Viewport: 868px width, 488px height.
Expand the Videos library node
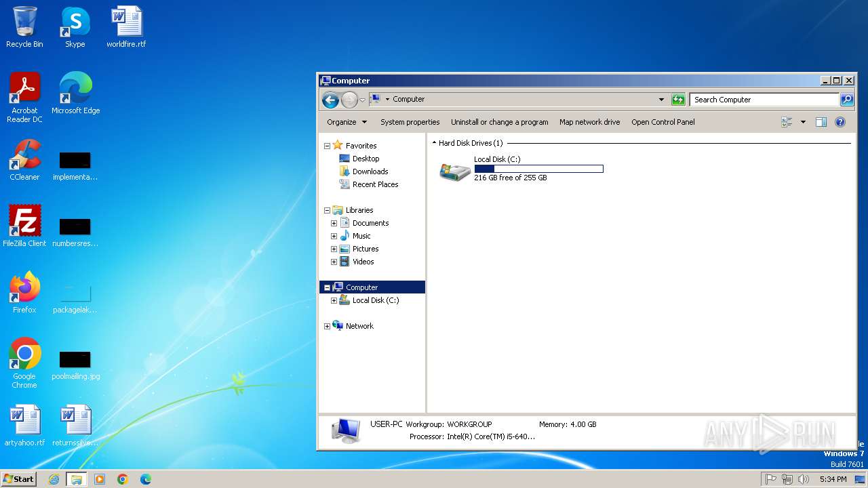[334, 262]
